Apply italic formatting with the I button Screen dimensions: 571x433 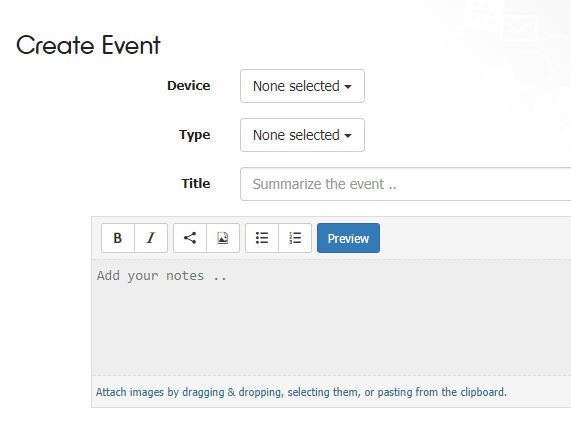coord(151,238)
